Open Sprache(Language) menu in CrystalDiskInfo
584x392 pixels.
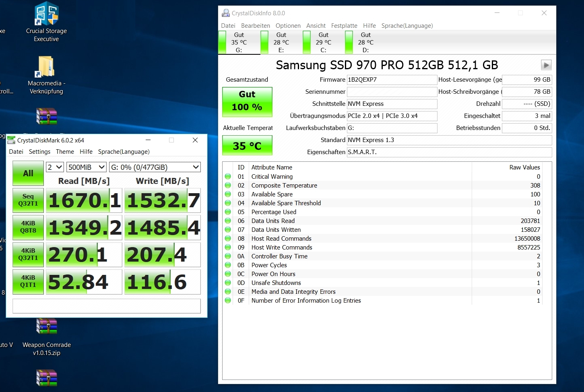pos(407,26)
